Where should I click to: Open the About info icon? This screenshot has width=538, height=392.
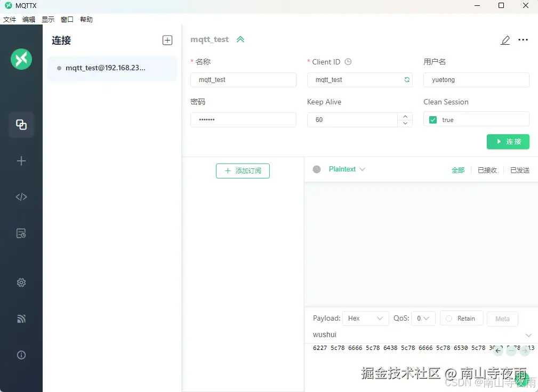coord(21,355)
